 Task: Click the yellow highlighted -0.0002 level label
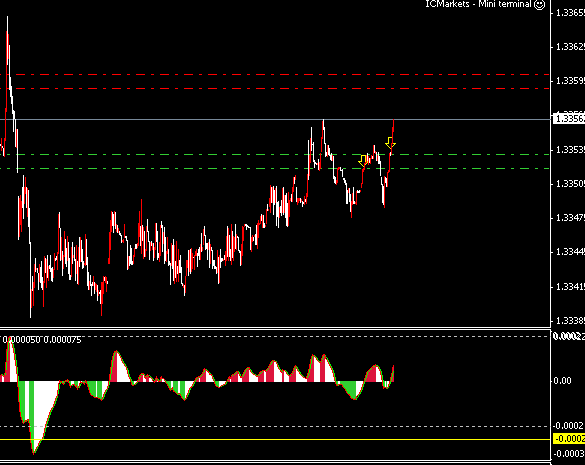tap(569, 439)
